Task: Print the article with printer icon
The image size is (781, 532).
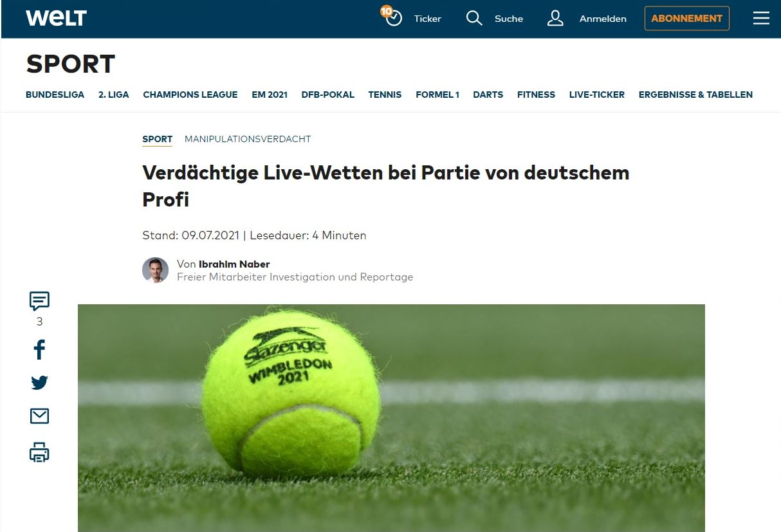Action: (39, 452)
